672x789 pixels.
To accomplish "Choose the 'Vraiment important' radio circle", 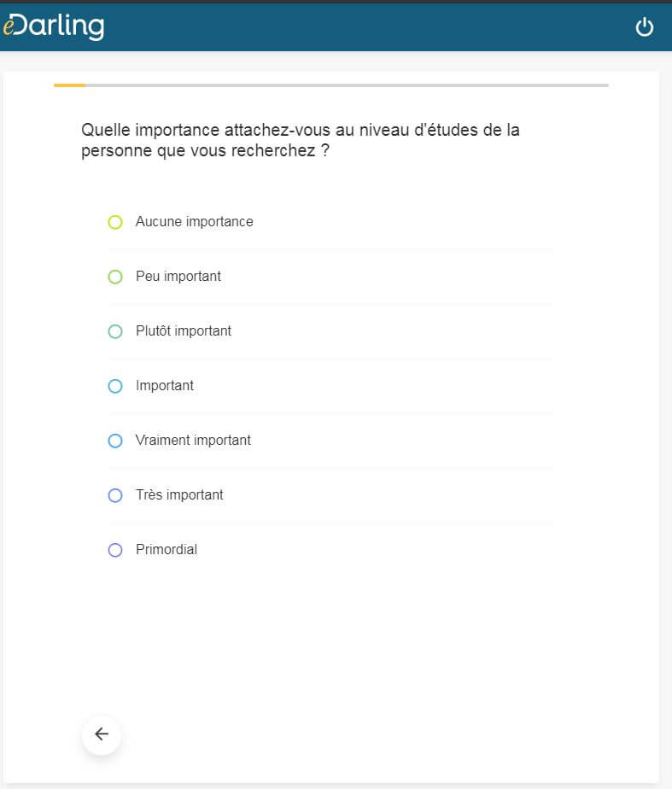I will coord(115,441).
